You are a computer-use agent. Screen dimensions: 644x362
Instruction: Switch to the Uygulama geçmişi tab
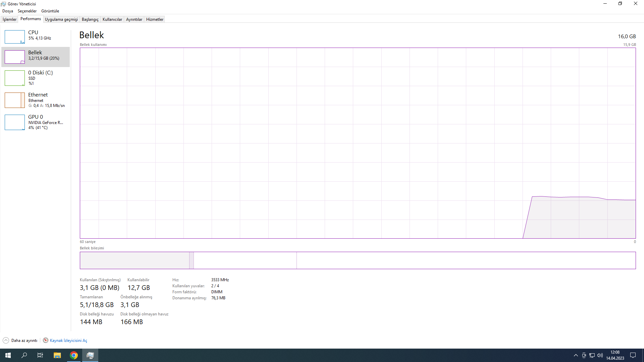61,19
